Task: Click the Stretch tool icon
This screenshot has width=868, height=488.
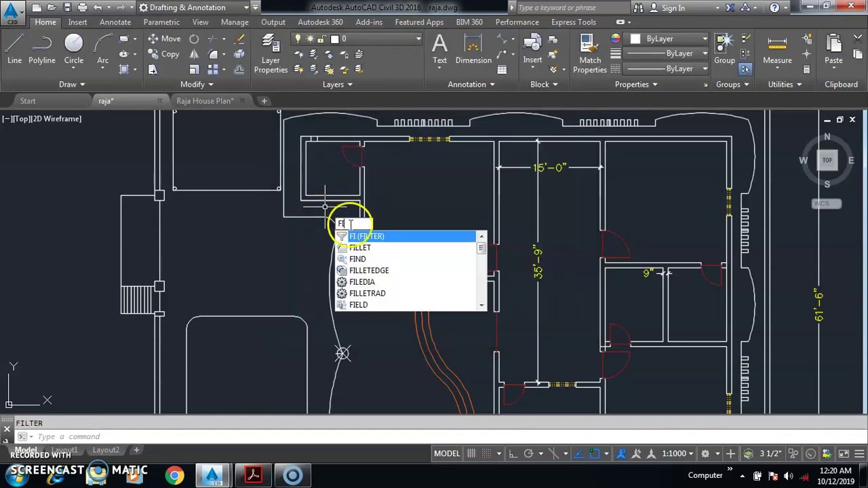Action: [x=153, y=69]
